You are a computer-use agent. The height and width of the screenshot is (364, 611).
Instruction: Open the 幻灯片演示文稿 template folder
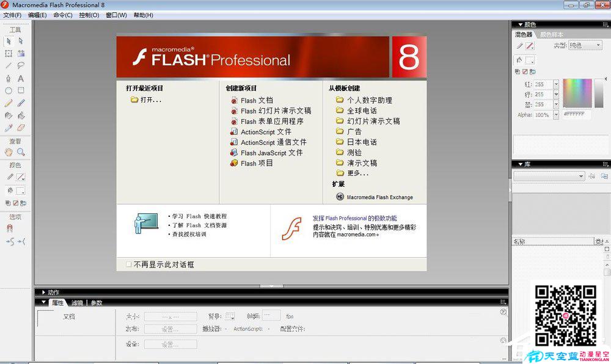point(368,121)
